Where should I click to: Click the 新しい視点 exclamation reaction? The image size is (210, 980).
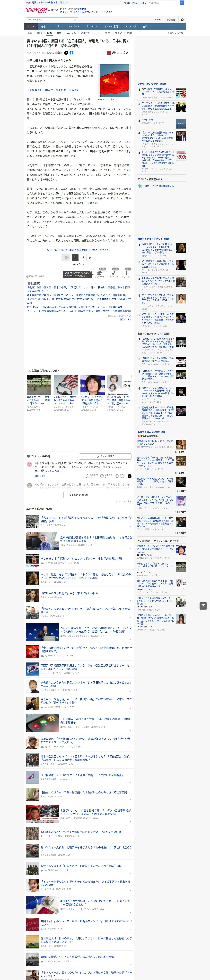coord(127,274)
